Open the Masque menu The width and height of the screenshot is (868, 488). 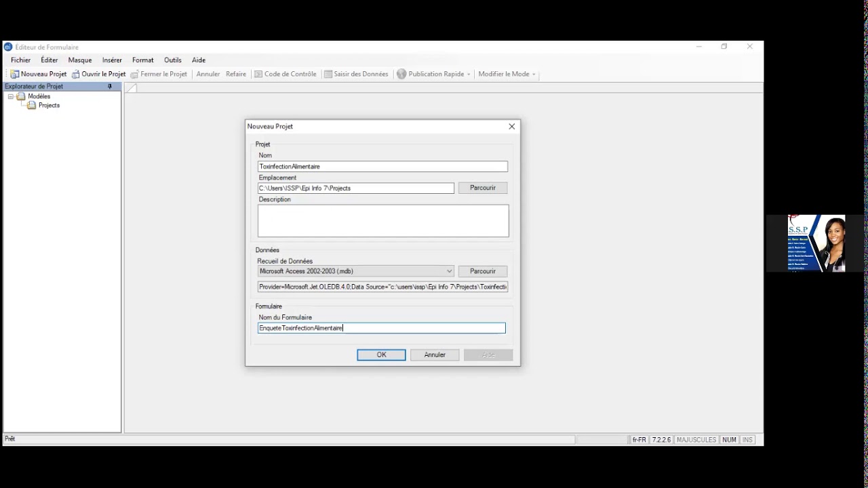pyautogui.click(x=80, y=60)
